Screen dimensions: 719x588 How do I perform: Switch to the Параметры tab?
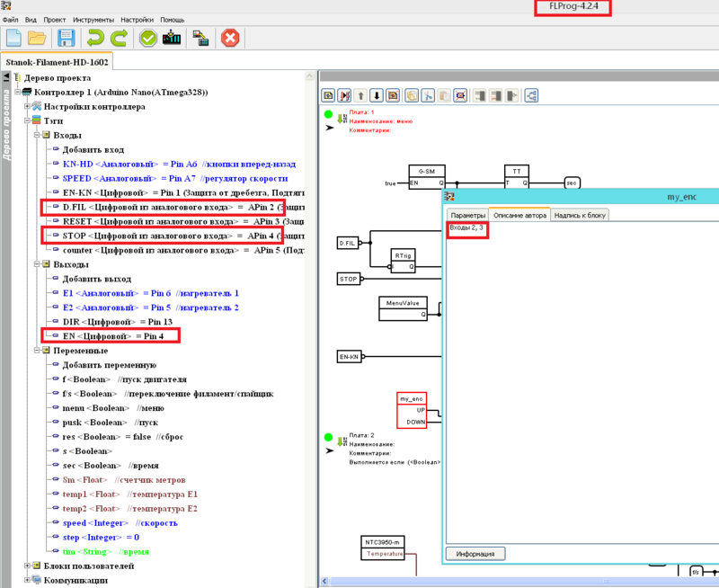coord(467,215)
